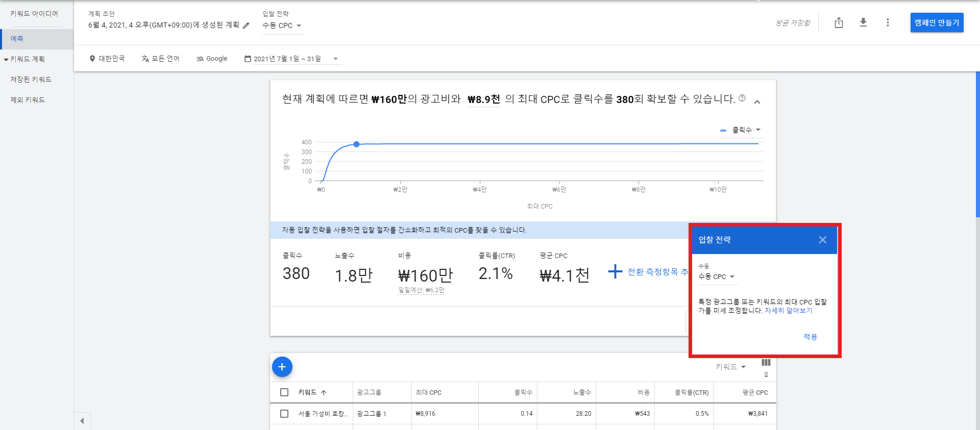Click Google network filter
The height and width of the screenshot is (430, 980).
tap(212, 59)
